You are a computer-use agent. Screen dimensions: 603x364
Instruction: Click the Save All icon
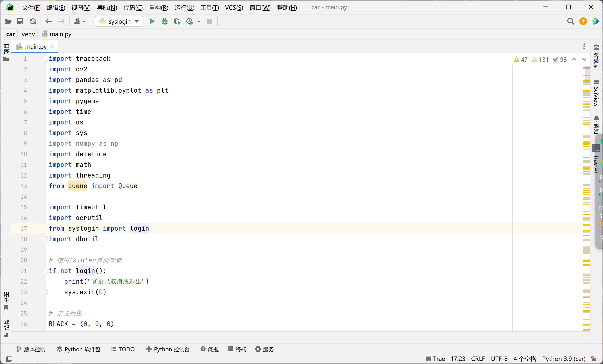(20, 21)
